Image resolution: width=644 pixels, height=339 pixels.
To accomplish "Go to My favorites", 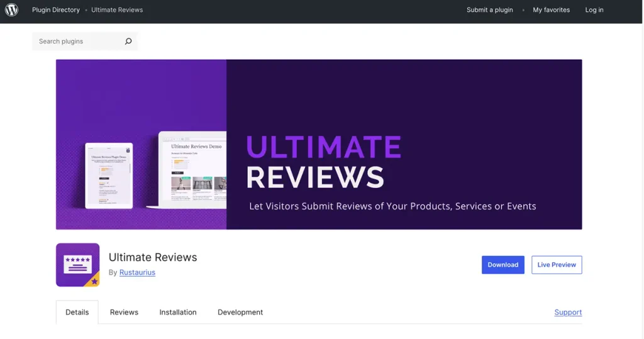I will tap(551, 10).
